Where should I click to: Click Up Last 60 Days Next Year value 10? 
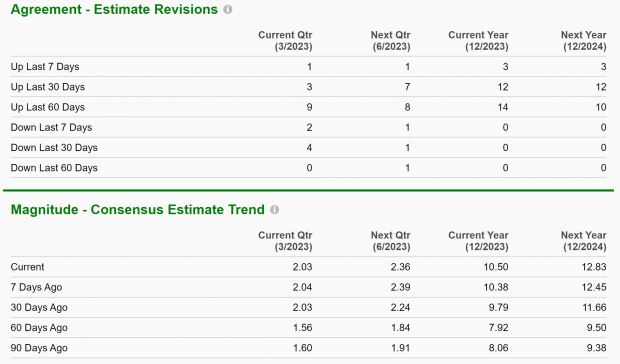pyautogui.click(x=601, y=107)
